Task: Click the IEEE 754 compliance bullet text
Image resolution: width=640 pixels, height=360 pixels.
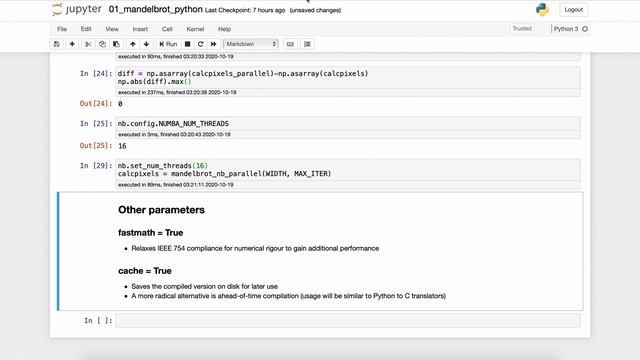Action: pos(255,248)
